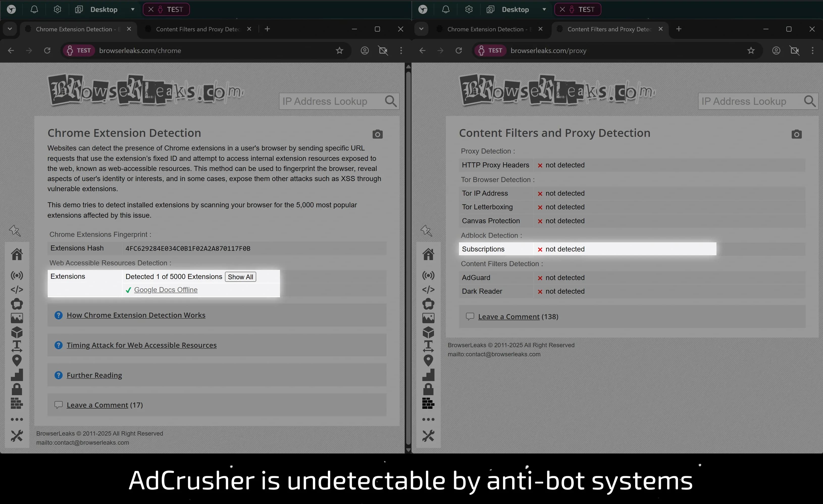Click the reload button in right browser window

coord(459,51)
